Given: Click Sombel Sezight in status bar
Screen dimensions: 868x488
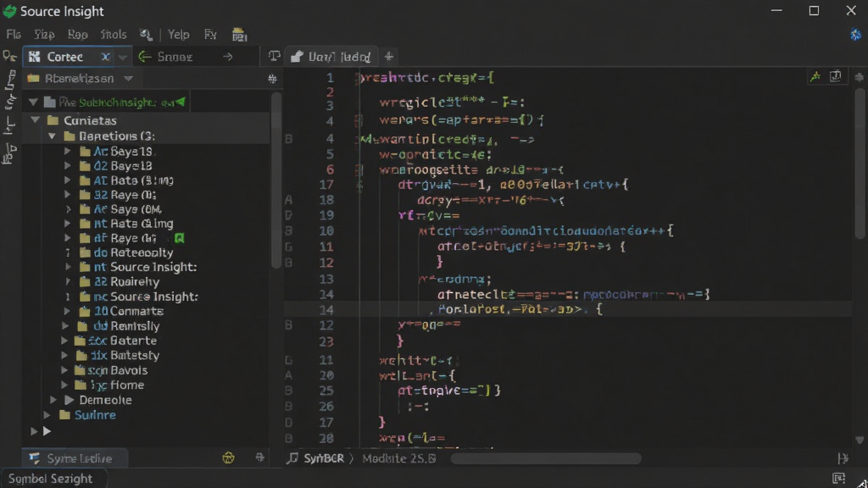Looking at the screenshot, I should click(x=50, y=479).
